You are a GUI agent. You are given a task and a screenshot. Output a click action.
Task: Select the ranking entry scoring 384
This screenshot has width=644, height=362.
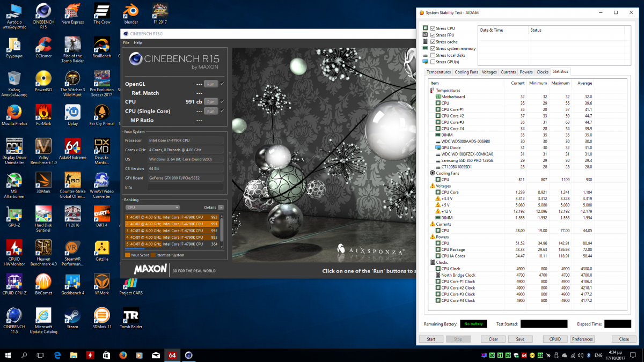172,244
